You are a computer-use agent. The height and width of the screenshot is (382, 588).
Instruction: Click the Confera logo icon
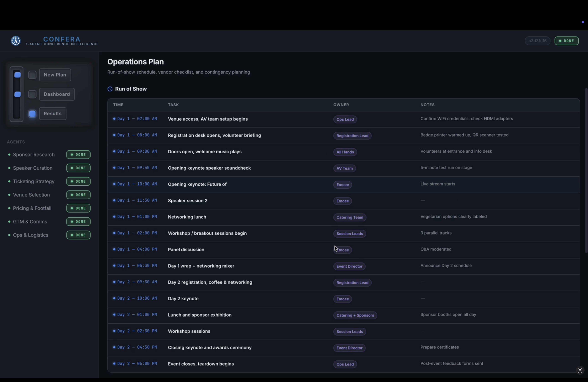tap(16, 41)
